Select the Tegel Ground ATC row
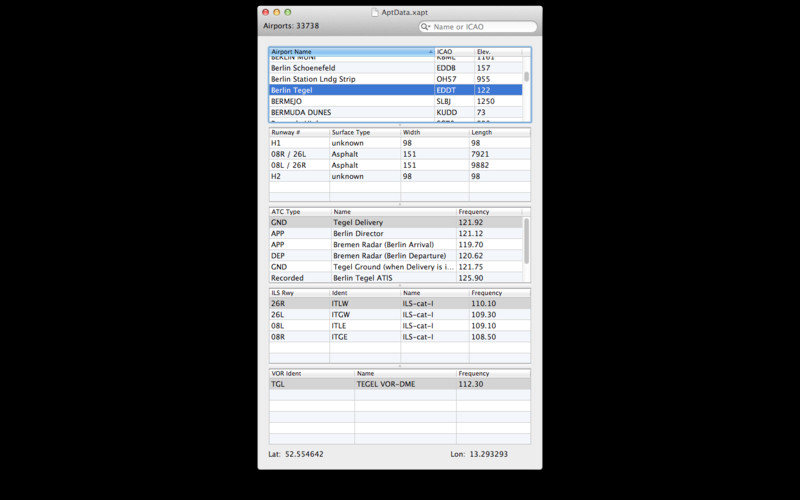The image size is (800, 500). click(x=396, y=267)
